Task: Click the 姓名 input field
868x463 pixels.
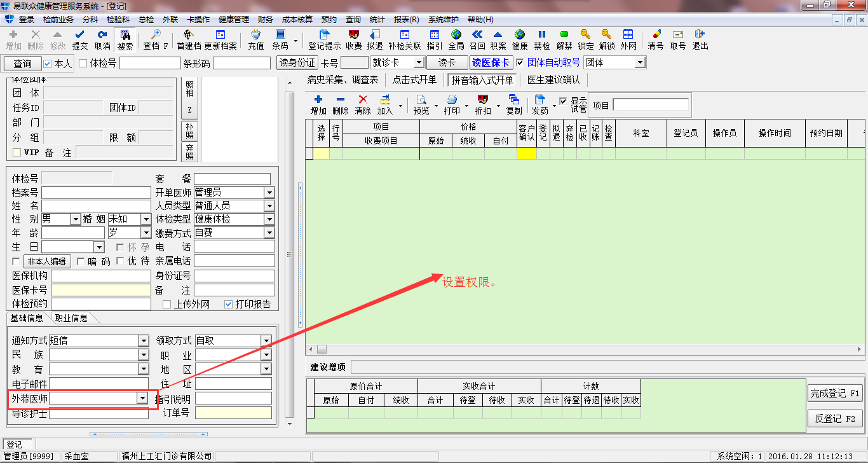Action: [96, 206]
